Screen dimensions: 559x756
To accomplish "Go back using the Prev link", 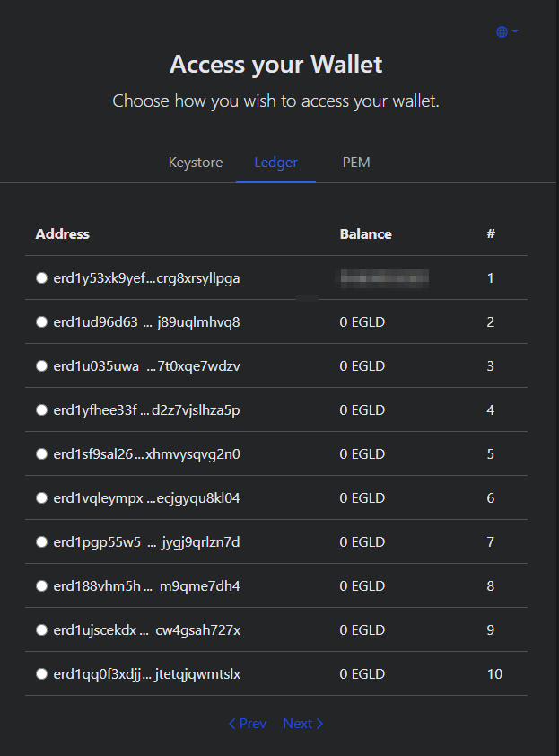I will click(x=247, y=723).
